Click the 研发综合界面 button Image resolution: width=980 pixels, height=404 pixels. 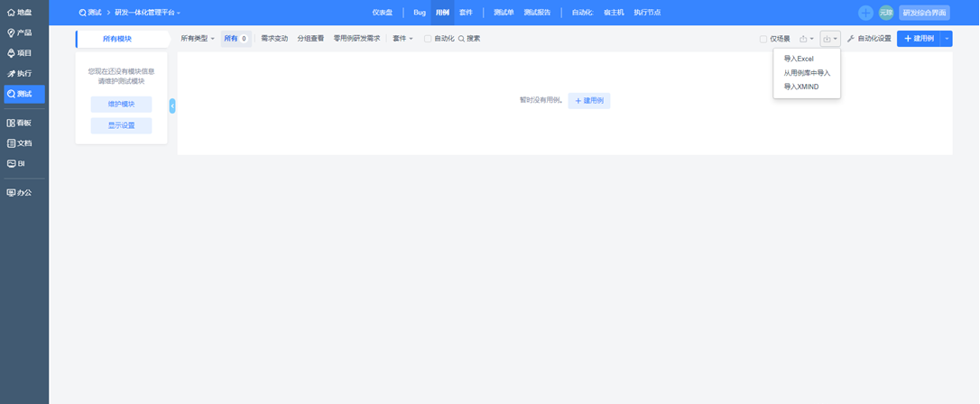(x=924, y=13)
